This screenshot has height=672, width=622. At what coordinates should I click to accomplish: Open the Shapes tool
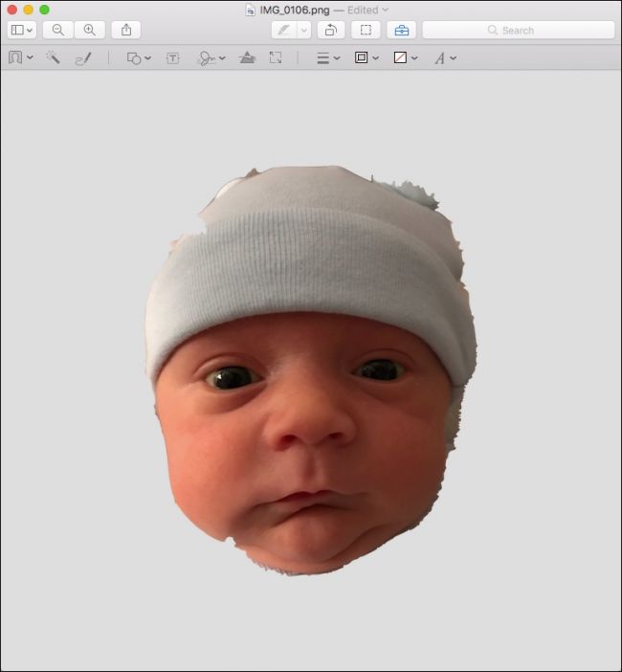[x=134, y=58]
